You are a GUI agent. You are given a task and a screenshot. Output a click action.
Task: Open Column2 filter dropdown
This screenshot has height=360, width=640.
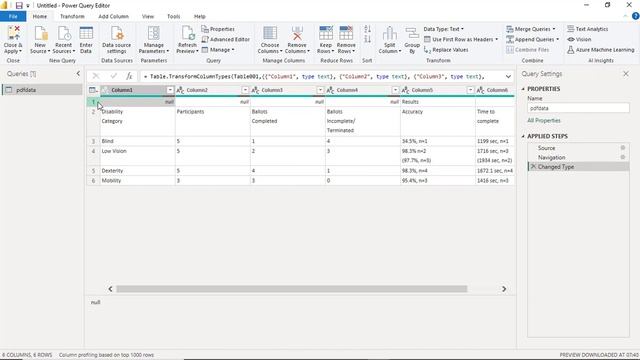pyautogui.click(x=245, y=90)
